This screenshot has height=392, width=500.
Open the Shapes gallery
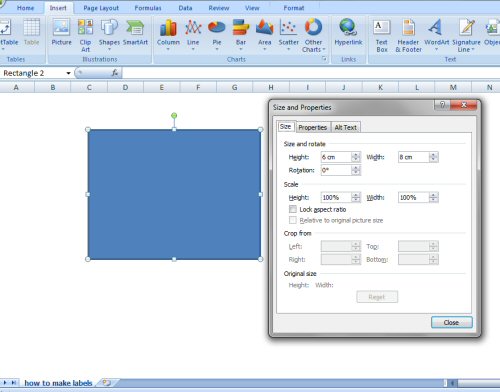[x=109, y=34]
